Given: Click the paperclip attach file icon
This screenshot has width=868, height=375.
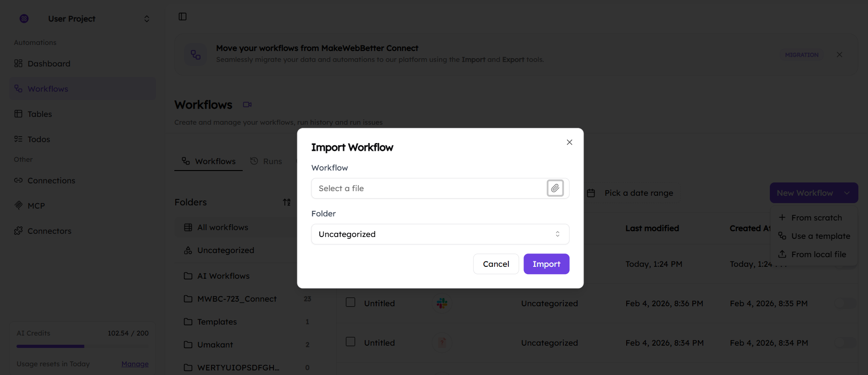Looking at the screenshot, I should (x=555, y=188).
